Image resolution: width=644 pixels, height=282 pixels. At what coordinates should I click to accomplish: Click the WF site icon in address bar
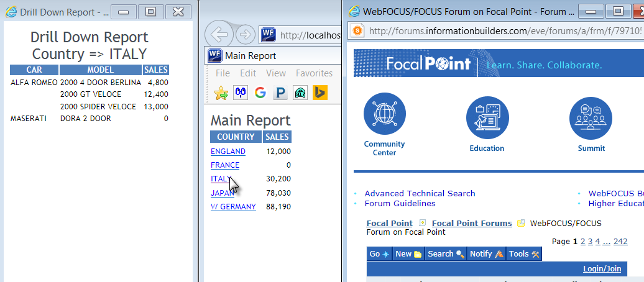point(268,35)
